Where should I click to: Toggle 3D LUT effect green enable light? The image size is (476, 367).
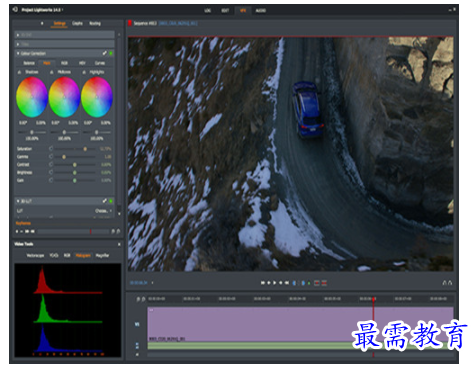[111, 201]
